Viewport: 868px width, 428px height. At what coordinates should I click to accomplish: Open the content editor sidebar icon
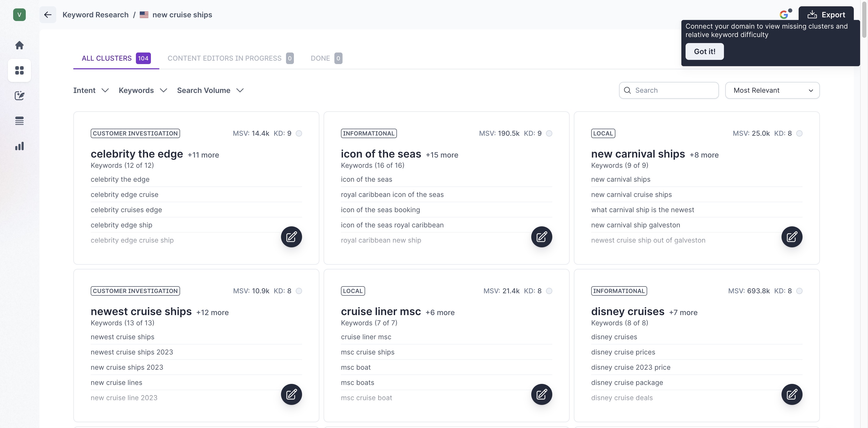(x=19, y=96)
